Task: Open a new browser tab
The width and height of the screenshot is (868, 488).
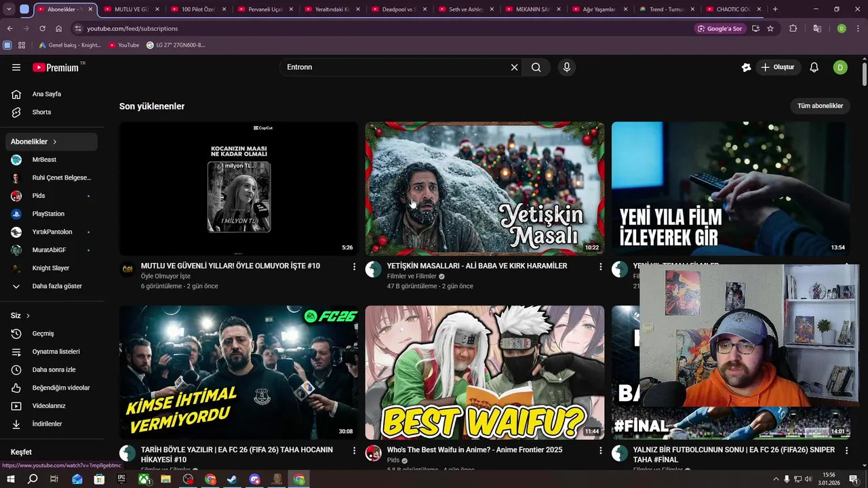Action: tap(775, 9)
